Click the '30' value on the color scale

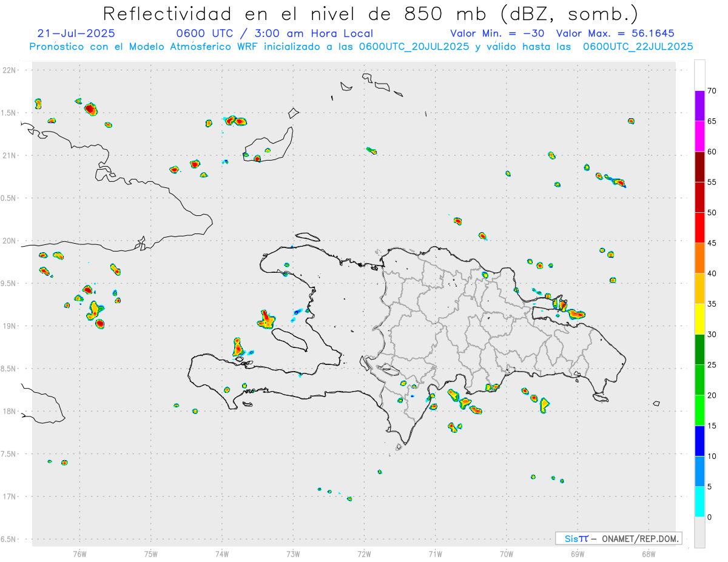712,335
